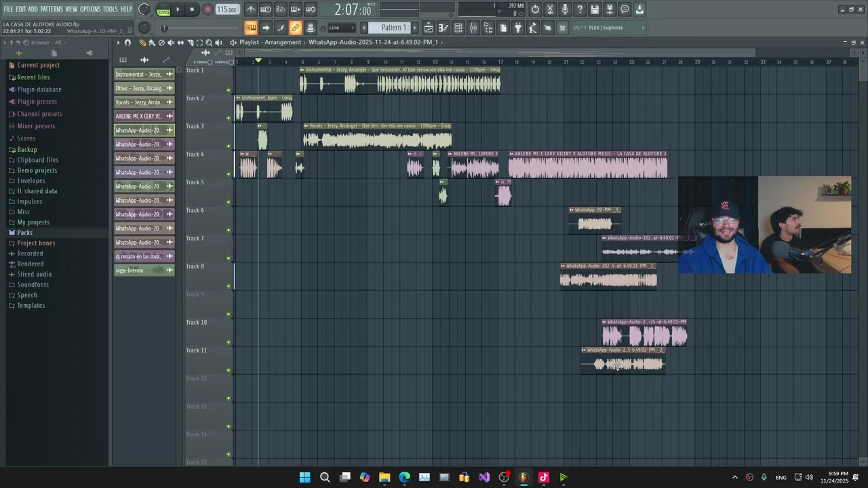The image size is (868, 488).
Task: Expand the Templates browser folder
Action: pyautogui.click(x=31, y=306)
